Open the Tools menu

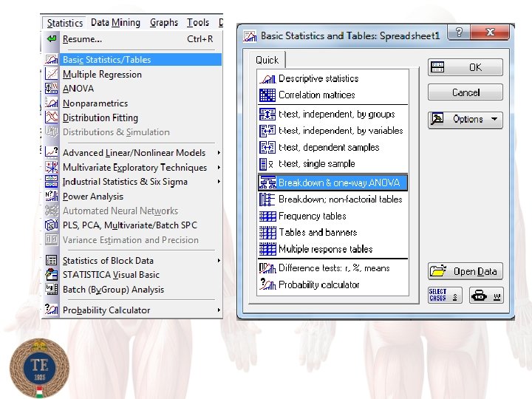(x=198, y=22)
